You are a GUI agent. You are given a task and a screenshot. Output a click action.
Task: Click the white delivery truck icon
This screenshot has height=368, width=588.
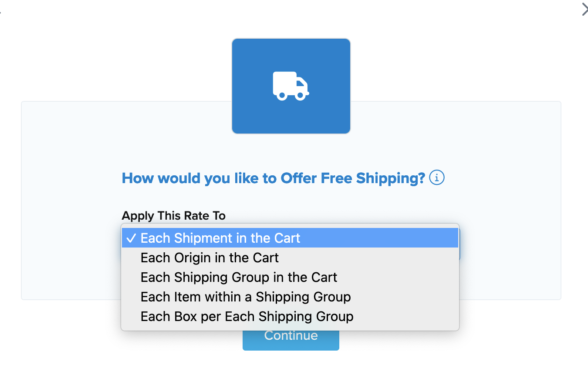click(291, 86)
